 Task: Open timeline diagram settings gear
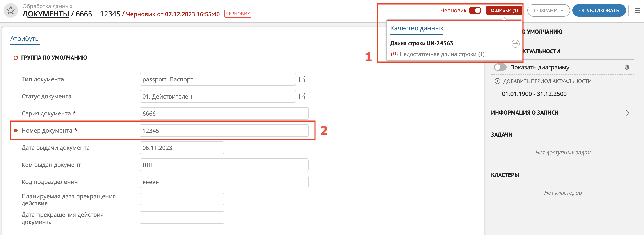626,67
